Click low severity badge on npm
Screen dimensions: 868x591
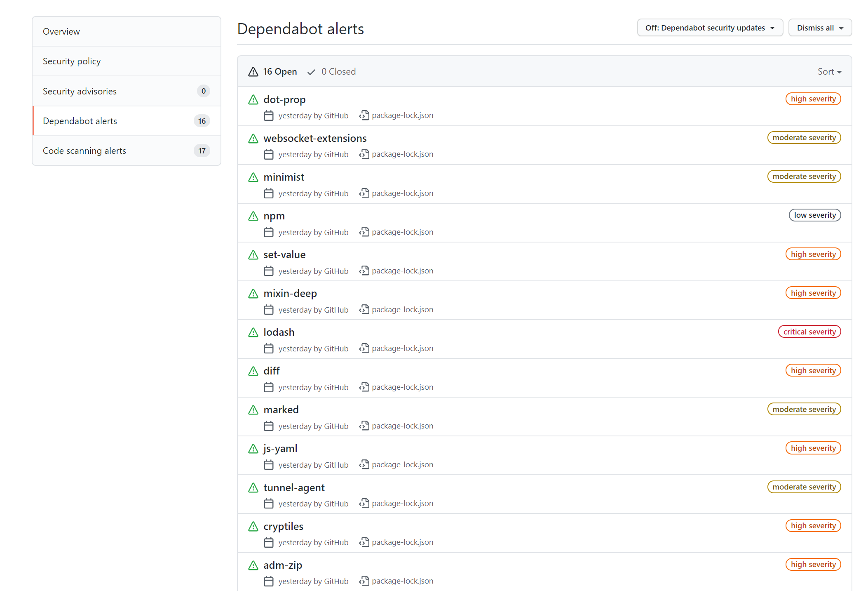point(815,215)
